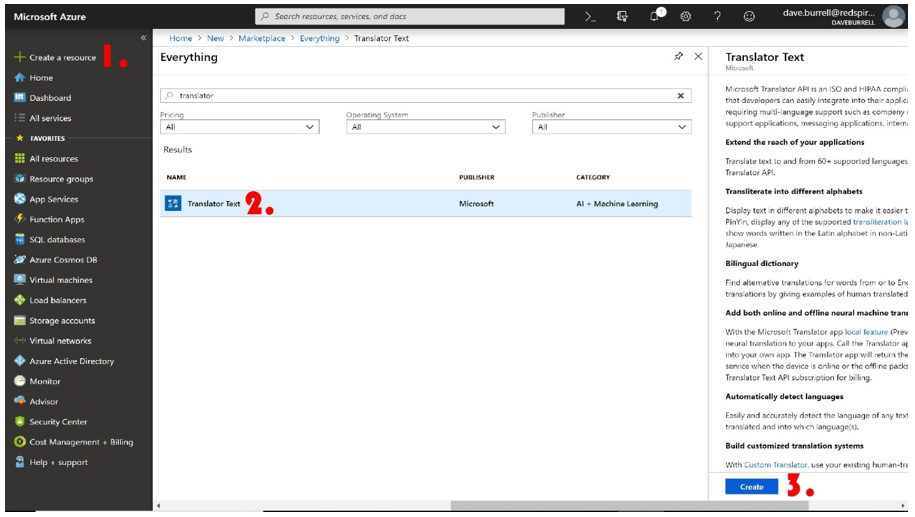The image size is (915, 517).
Task: Go to New in the breadcrumb
Action: pos(215,38)
